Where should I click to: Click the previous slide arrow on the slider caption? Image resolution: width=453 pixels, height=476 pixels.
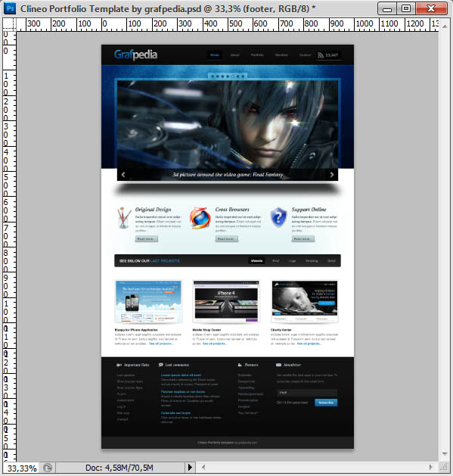pos(123,175)
